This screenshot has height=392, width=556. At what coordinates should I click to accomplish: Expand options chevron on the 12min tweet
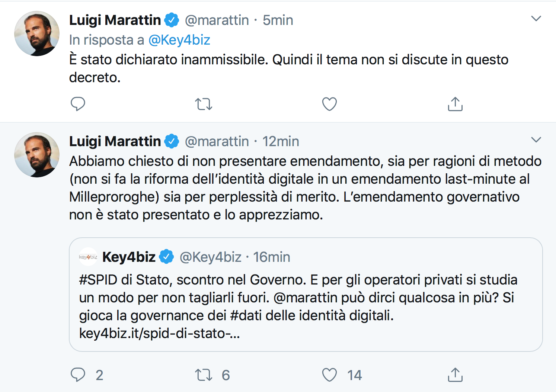pyautogui.click(x=536, y=140)
